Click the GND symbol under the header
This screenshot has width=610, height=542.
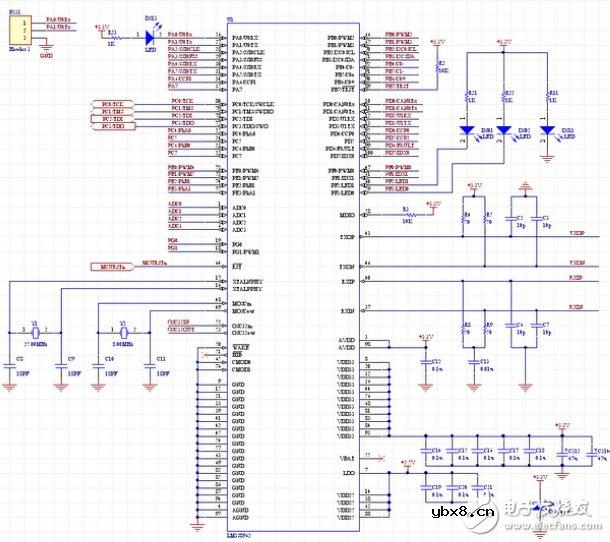tap(45, 49)
